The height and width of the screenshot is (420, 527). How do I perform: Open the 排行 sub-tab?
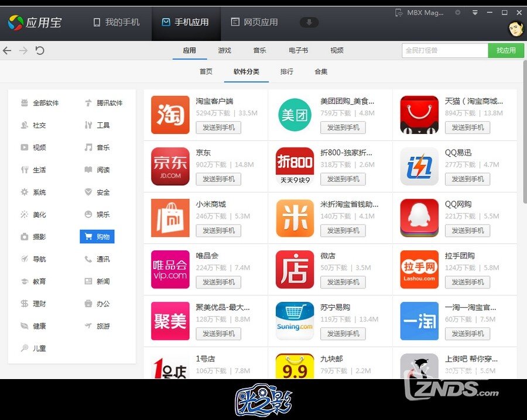coord(287,71)
